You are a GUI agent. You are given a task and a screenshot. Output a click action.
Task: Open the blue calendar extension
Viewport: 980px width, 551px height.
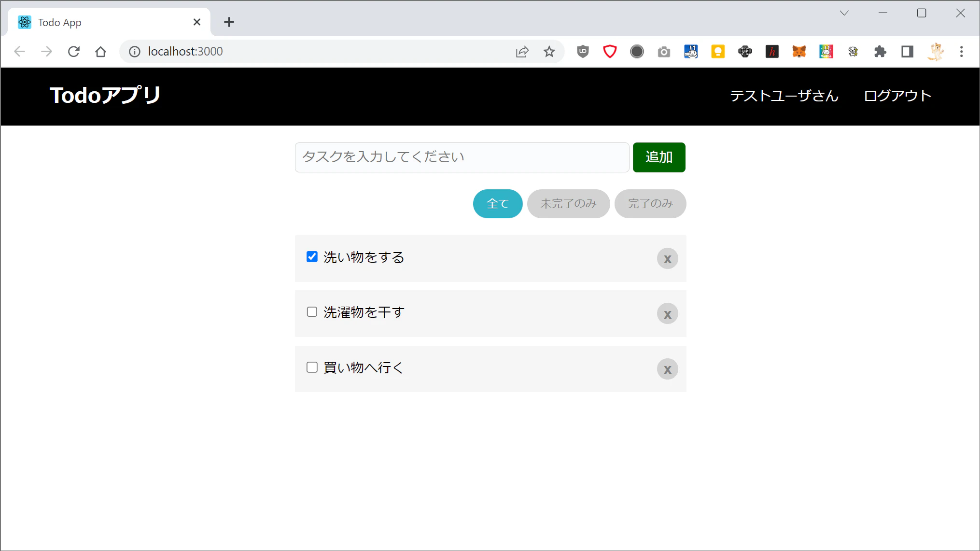(x=691, y=52)
